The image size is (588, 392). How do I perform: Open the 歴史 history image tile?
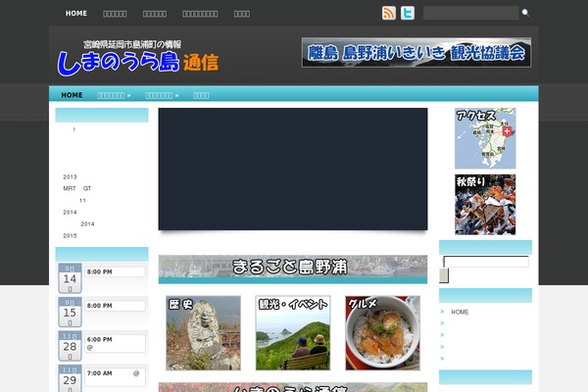pyautogui.click(x=203, y=333)
